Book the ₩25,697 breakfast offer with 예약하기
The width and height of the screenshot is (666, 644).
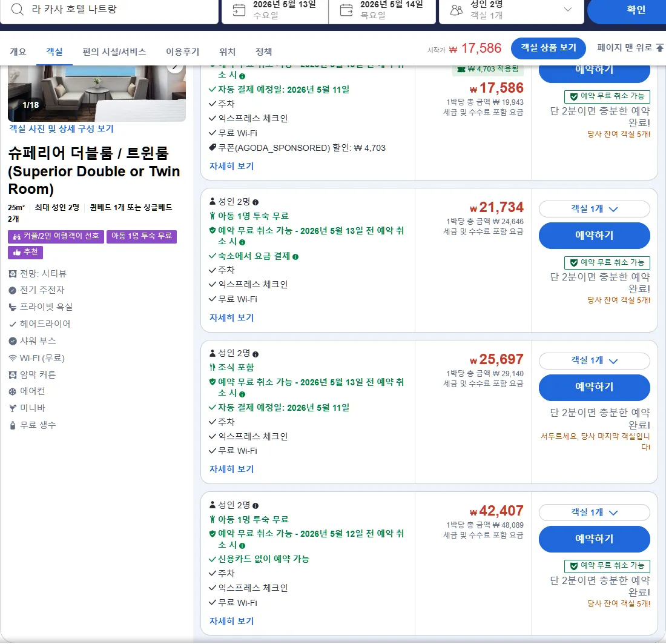(x=594, y=387)
